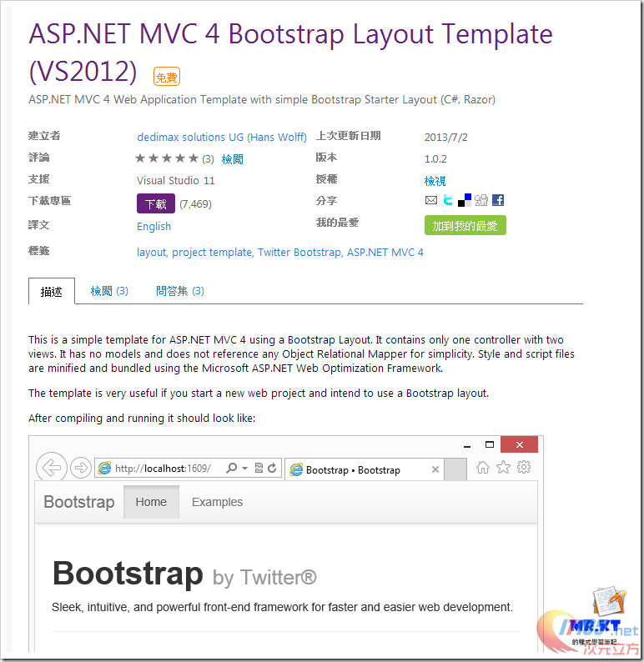Click the browser forward arrow in the preview
The width and height of the screenshot is (644, 662).
tap(81, 468)
